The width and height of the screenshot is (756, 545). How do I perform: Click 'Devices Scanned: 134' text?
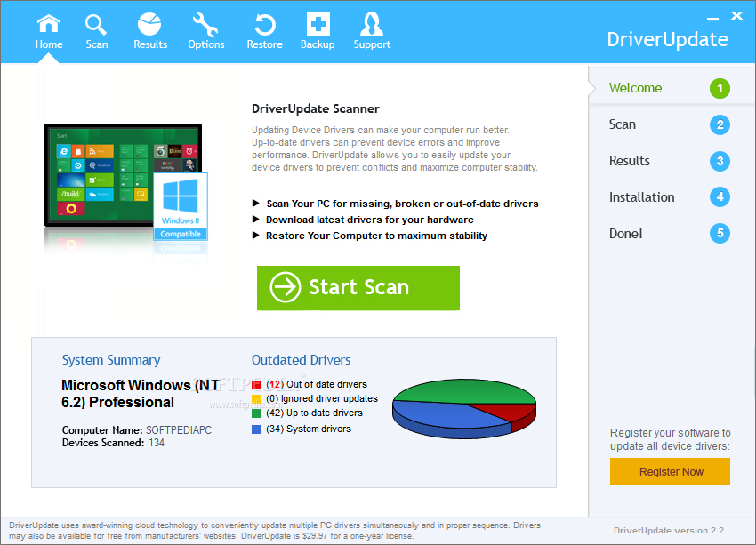(x=113, y=443)
